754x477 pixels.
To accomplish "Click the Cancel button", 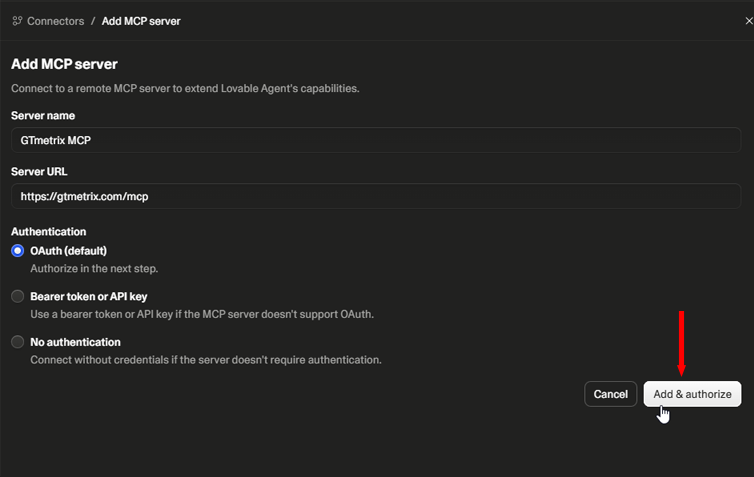I will click(611, 394).
